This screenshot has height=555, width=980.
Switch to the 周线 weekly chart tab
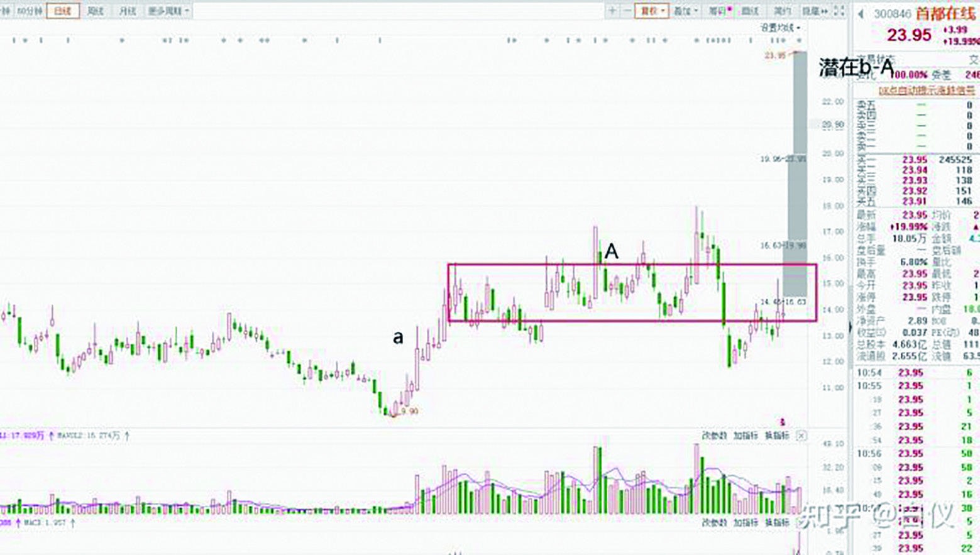point(96,11)
